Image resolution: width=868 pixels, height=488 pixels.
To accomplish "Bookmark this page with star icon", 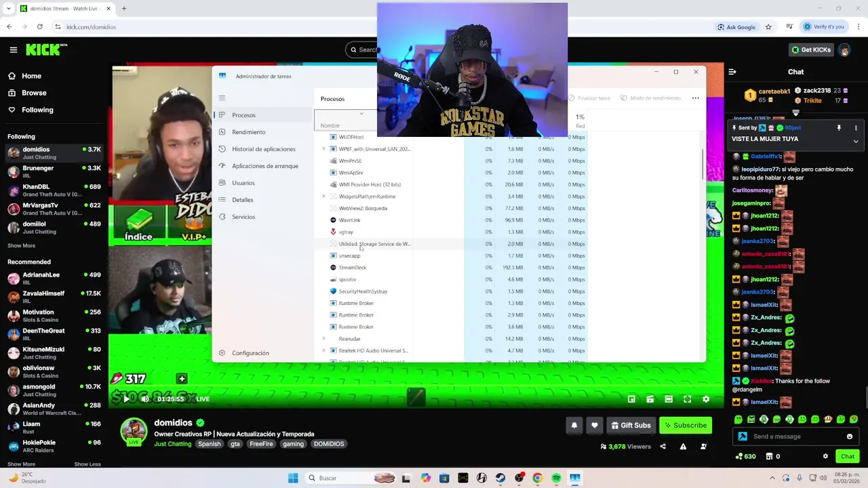I will (x=768, y=26).
